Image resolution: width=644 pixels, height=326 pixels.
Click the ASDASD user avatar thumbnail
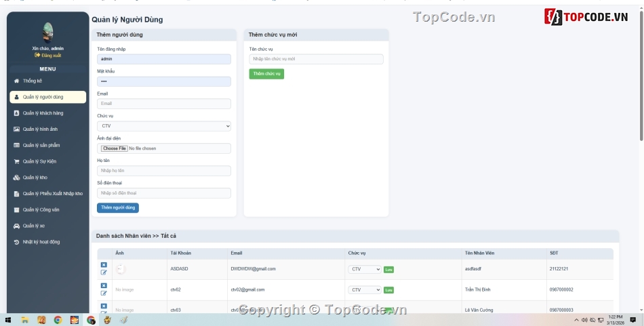pyautogui.click(x=121, y=269)
